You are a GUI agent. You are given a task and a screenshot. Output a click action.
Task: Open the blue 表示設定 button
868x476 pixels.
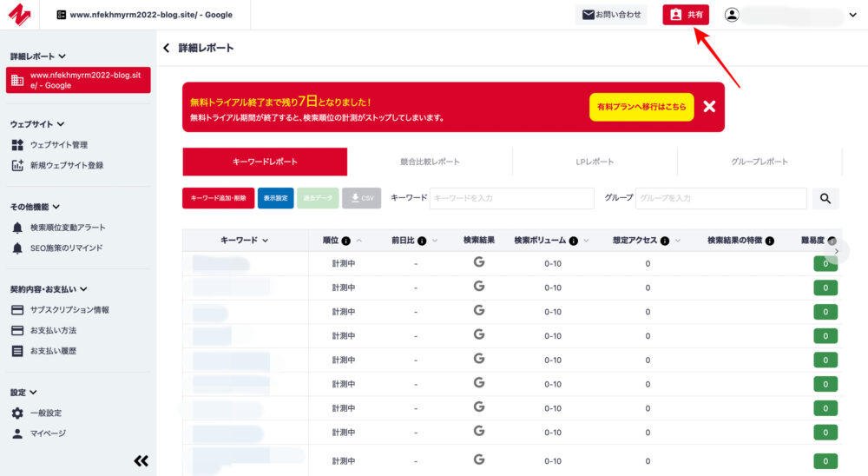coord(275,198)
